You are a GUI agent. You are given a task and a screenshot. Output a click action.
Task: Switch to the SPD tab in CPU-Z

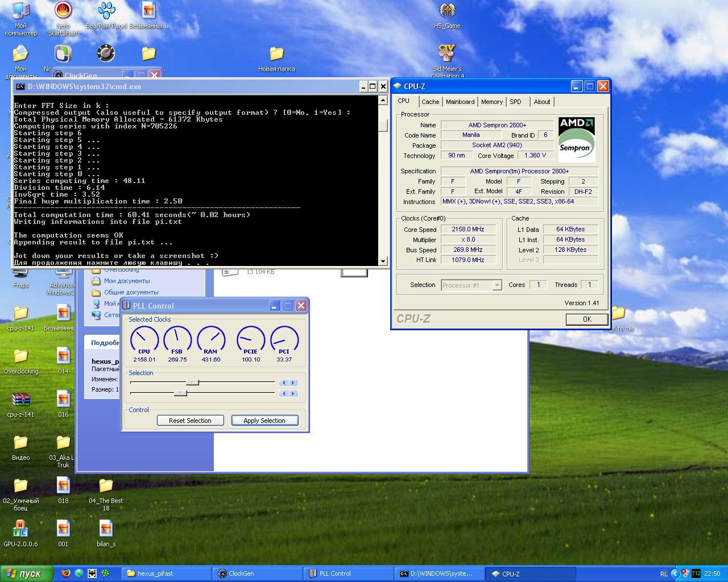[515, 102]
